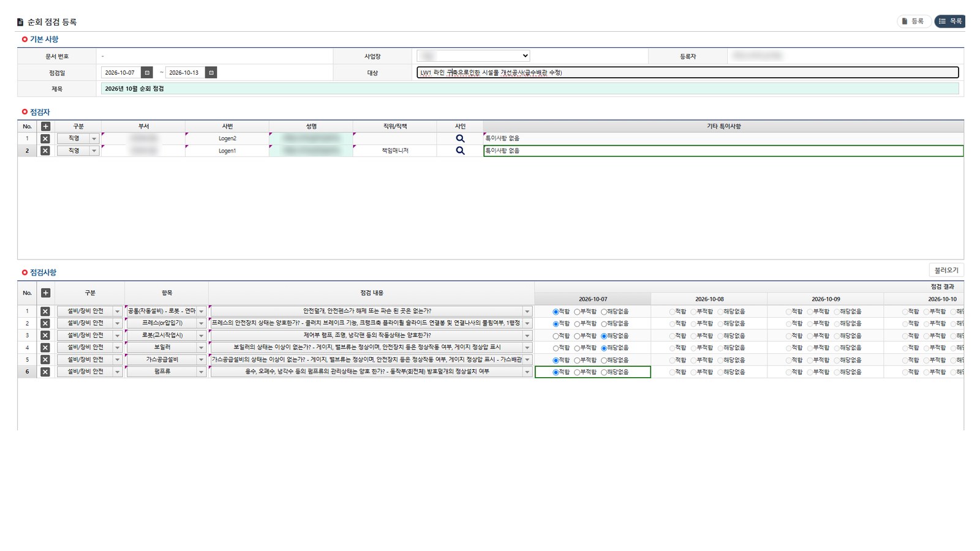
Task: Delete inspection row 1 (안전덮개)
Action: point(45,311)
